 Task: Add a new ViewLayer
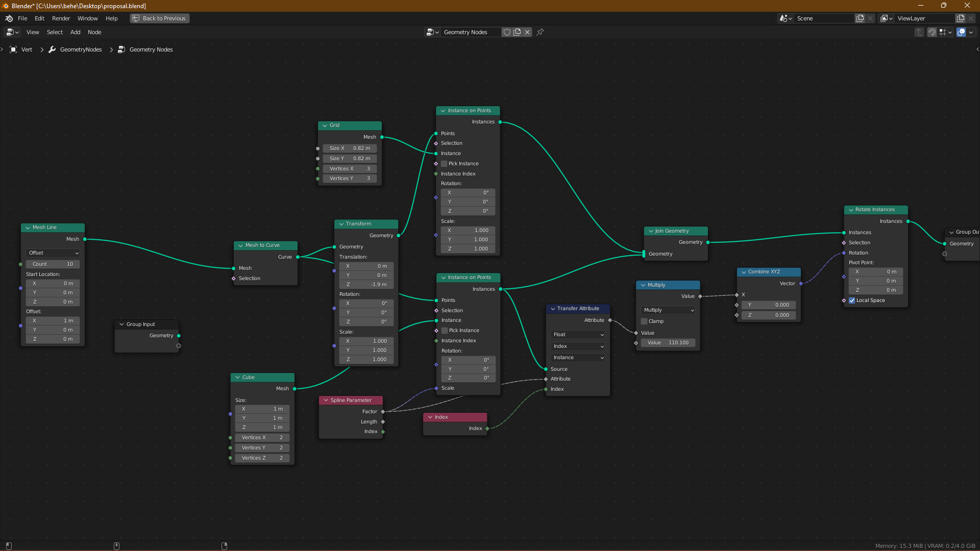point(961,18)
